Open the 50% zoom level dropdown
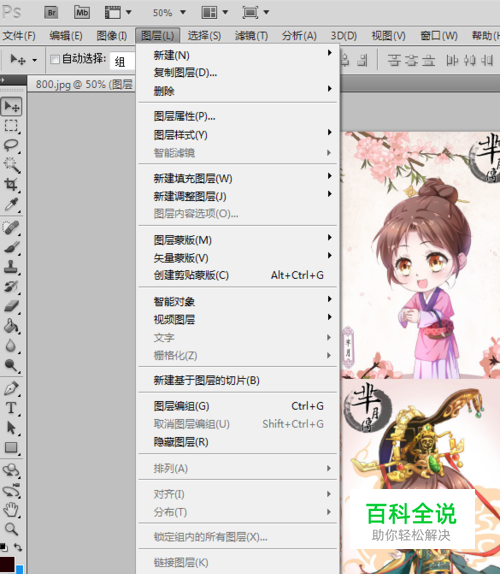 [169, 13]
